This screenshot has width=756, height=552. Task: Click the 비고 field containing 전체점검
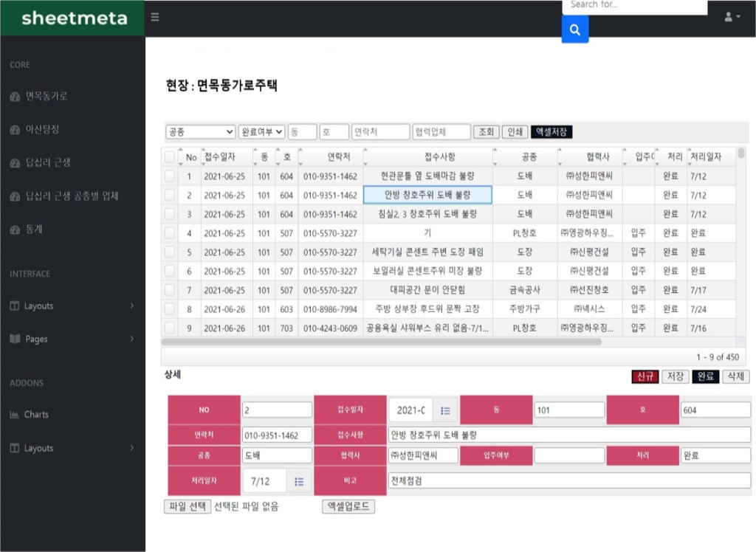pyautogui.click(x=569, y=480)
